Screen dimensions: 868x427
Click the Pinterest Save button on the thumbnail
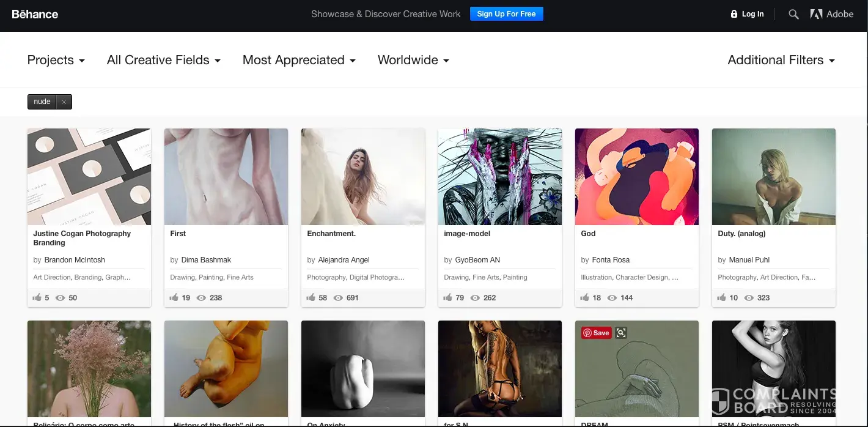coord(596,333)
